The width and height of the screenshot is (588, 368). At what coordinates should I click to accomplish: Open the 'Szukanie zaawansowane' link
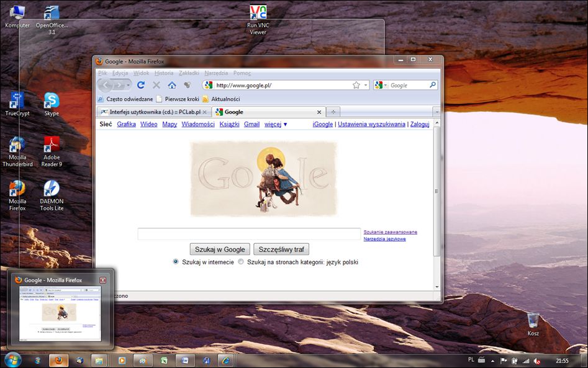391,232
